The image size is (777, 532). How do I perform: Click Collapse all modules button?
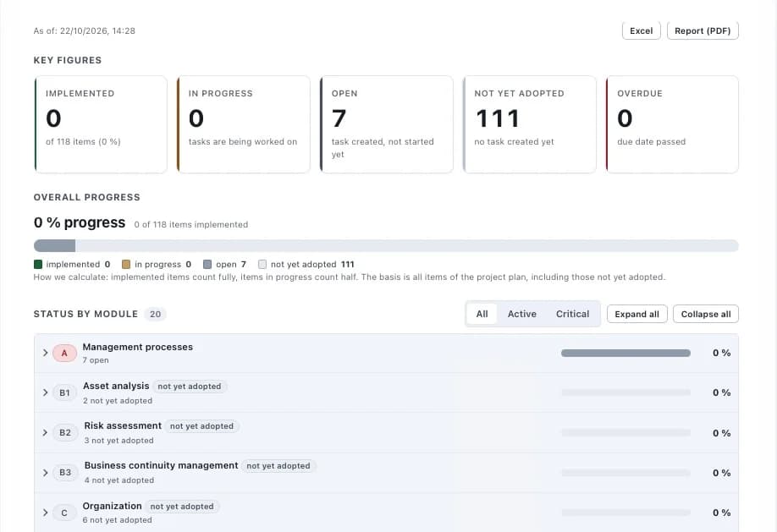tap(706, 314)
